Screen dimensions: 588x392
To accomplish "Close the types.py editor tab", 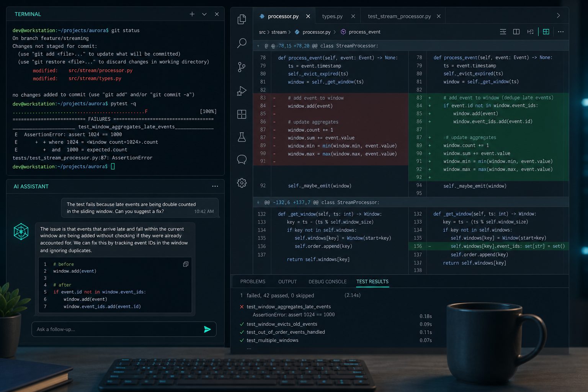I will coord(353,16).
